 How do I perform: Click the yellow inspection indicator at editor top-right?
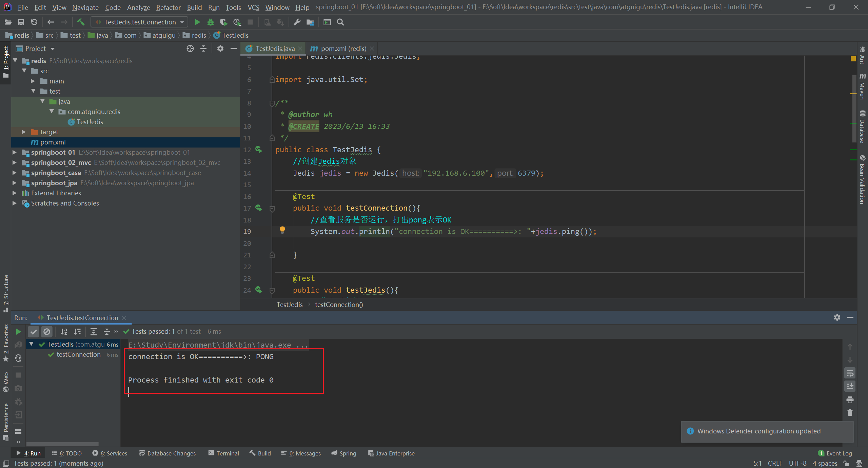[853, 59]
